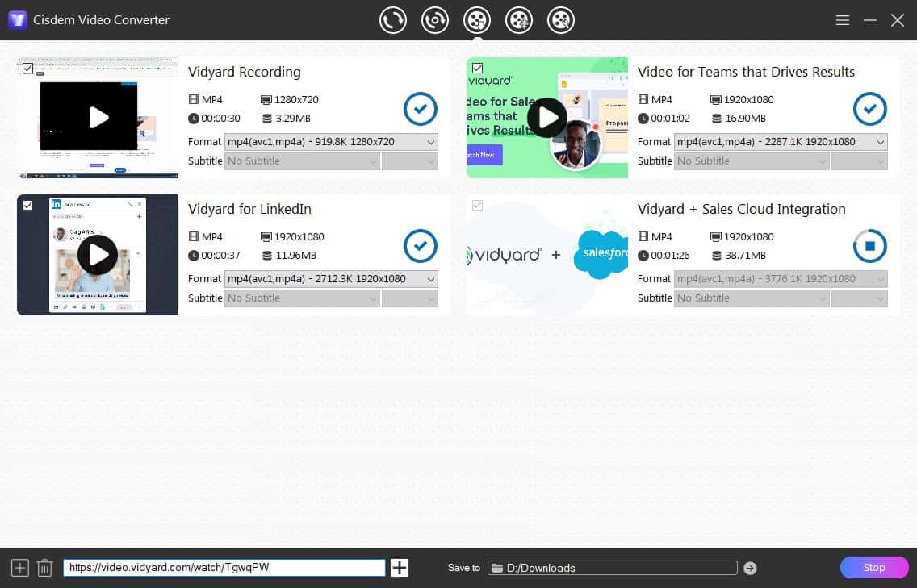Select the active Download tab icon
This screenshot has height=588, width=917.
pyautogui.click(x=476, y=20)
